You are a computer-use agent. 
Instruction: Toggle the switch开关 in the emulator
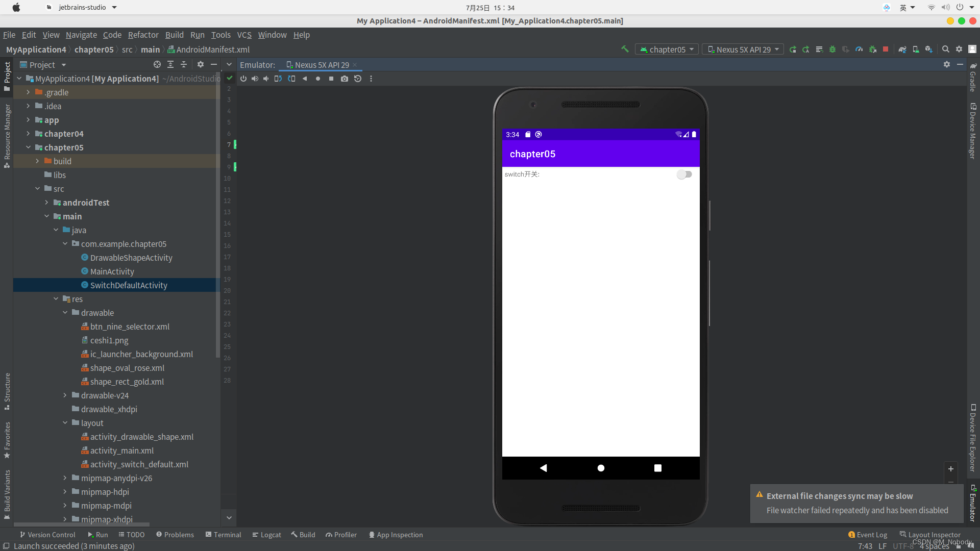tap(684, 174)
